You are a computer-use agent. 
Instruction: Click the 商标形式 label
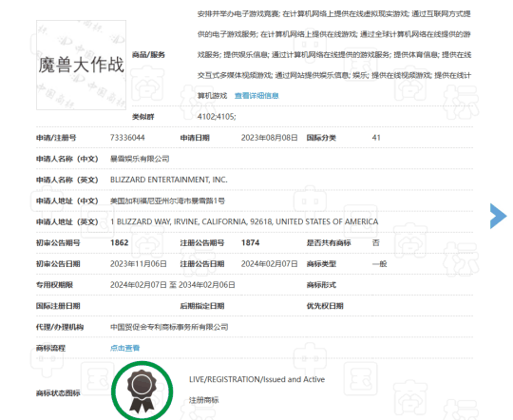(321, 285)
